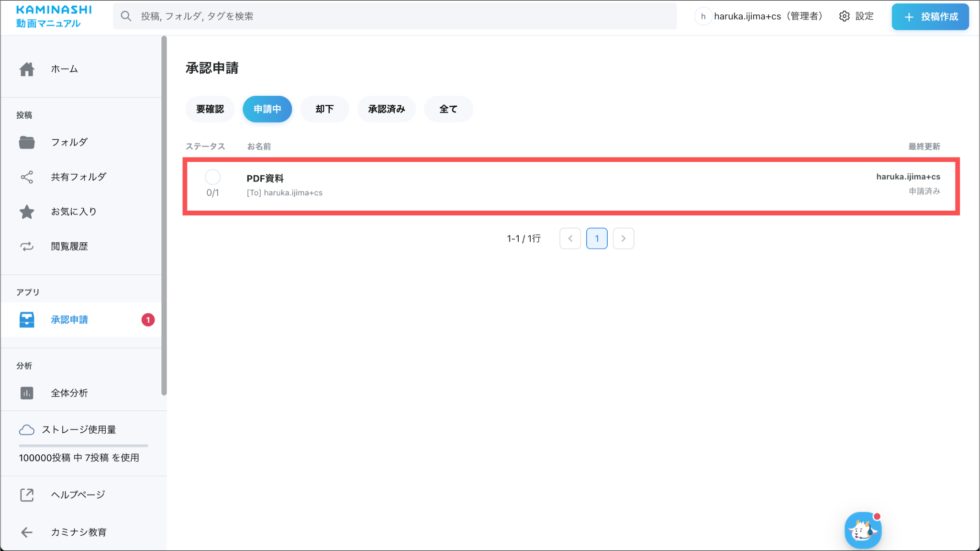Switch to the 要確認 tab

(x=210, y=109)
